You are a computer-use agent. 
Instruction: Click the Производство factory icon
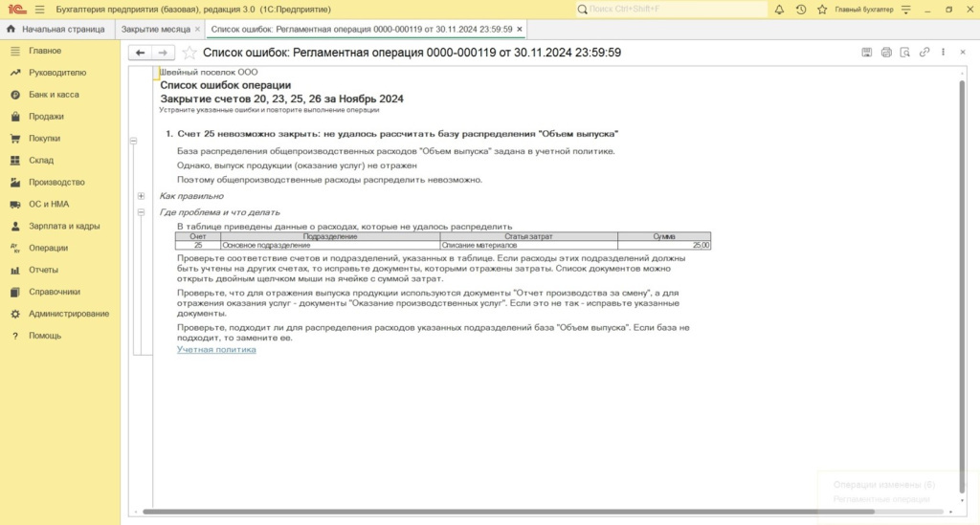pyautogui.click(x=15, y=183)
